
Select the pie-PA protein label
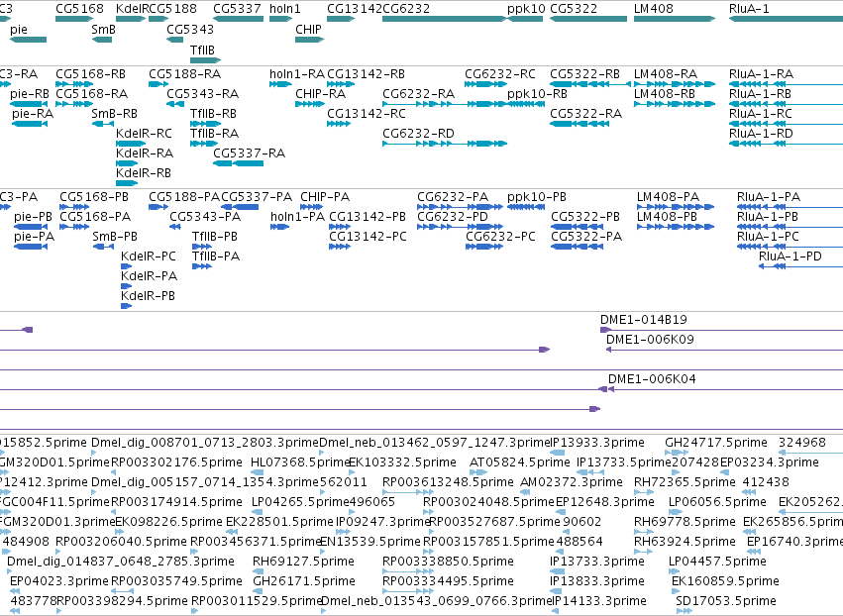[x=34, y=237]
